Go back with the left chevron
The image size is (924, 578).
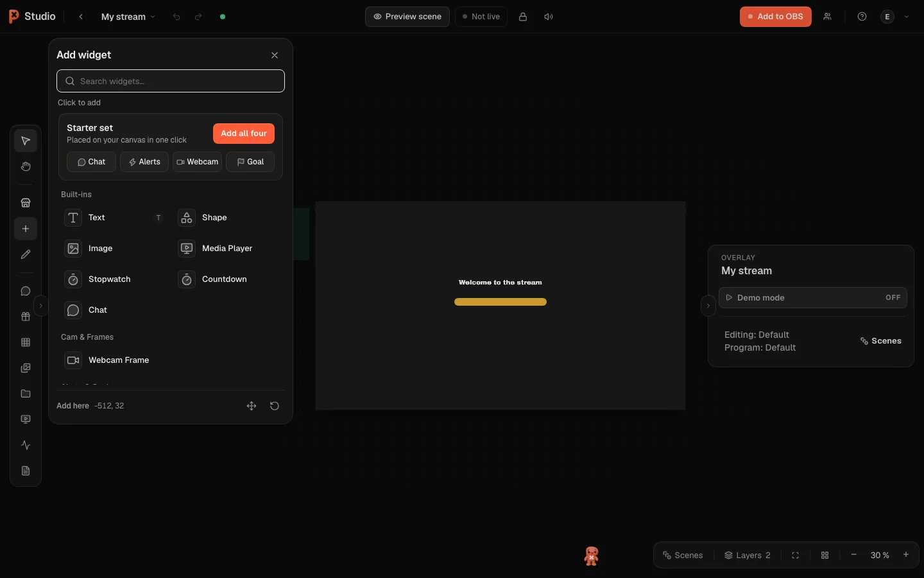click(x=81, y=17)
